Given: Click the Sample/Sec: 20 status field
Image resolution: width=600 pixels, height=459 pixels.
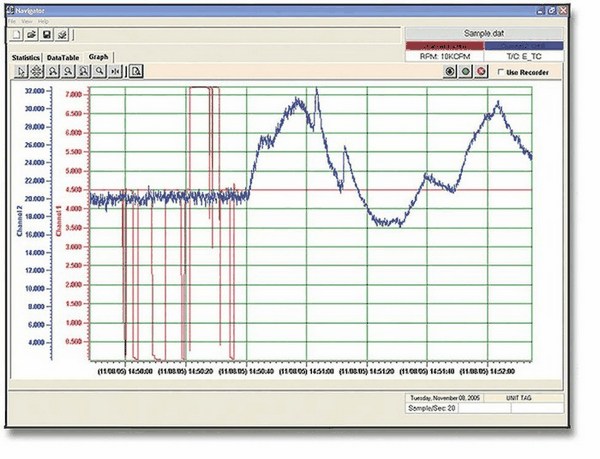Looking at the screenshot, I should pyautogui.click(x=430, y=409).
